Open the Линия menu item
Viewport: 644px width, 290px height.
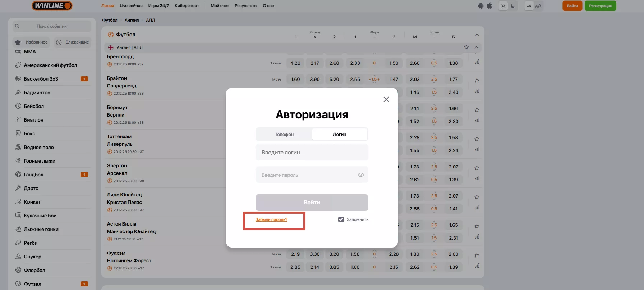point(107,6)
